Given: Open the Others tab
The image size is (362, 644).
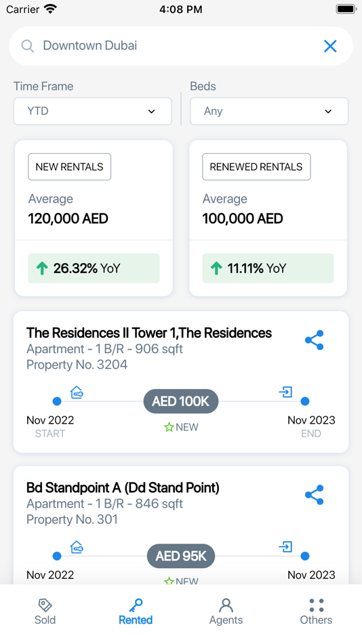Looking at the screenshot, I should [x=316, y=612].
